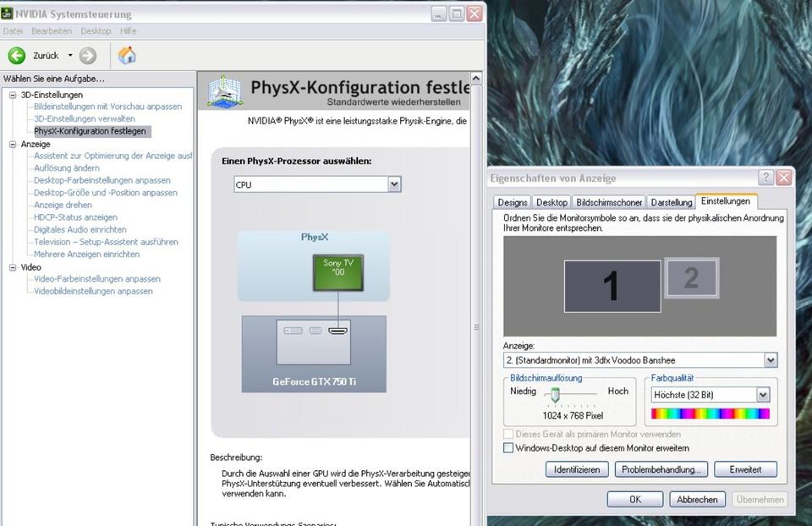Switch to the Desktop tab in Eigenschaften dialog

coord(551,202)
